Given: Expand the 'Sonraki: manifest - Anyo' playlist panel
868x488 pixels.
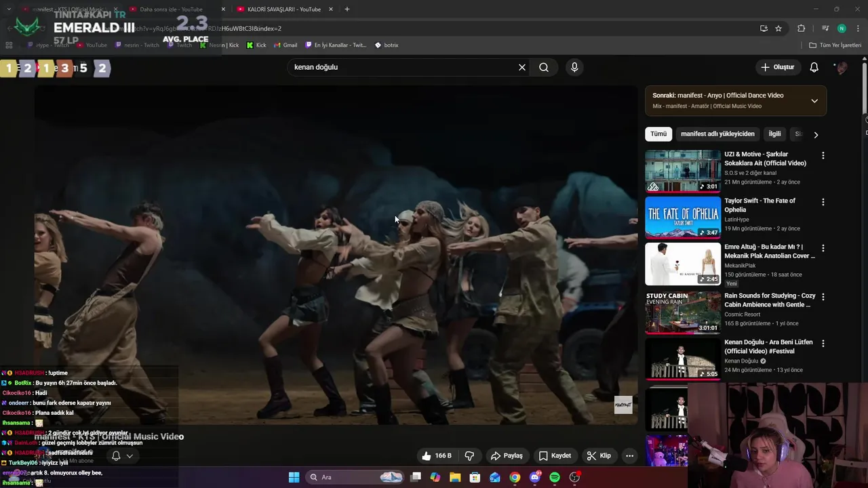Looking at the screenshot, I should pyautogui.click(x=814, y=101).
